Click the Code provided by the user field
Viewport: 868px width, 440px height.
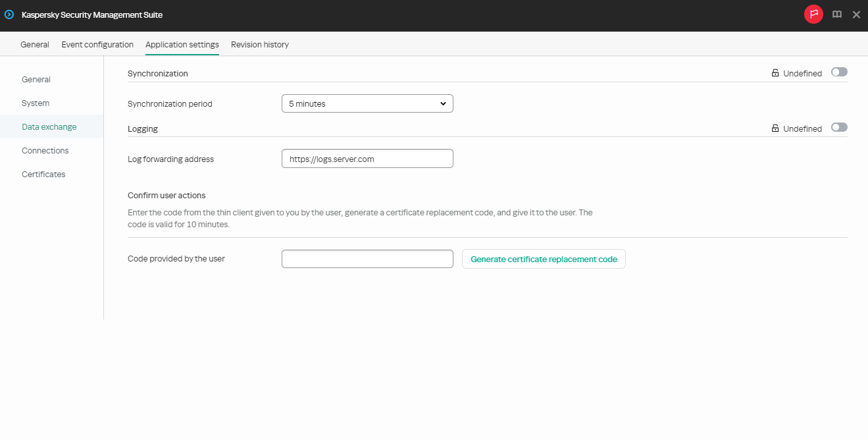pos(367,258)
